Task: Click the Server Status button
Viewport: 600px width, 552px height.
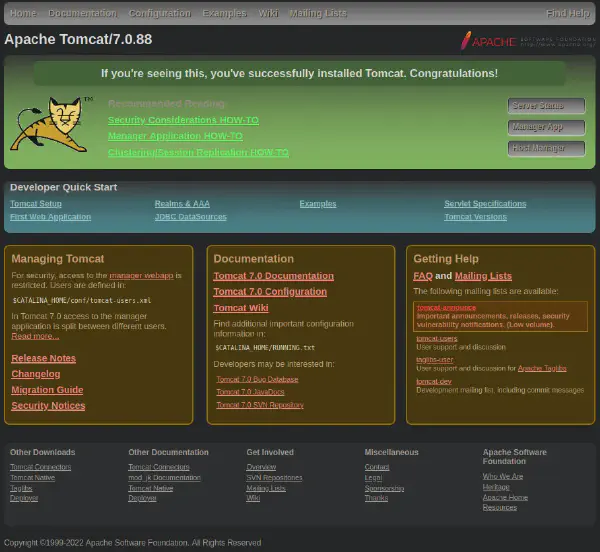Action: (x=546, y=106)
